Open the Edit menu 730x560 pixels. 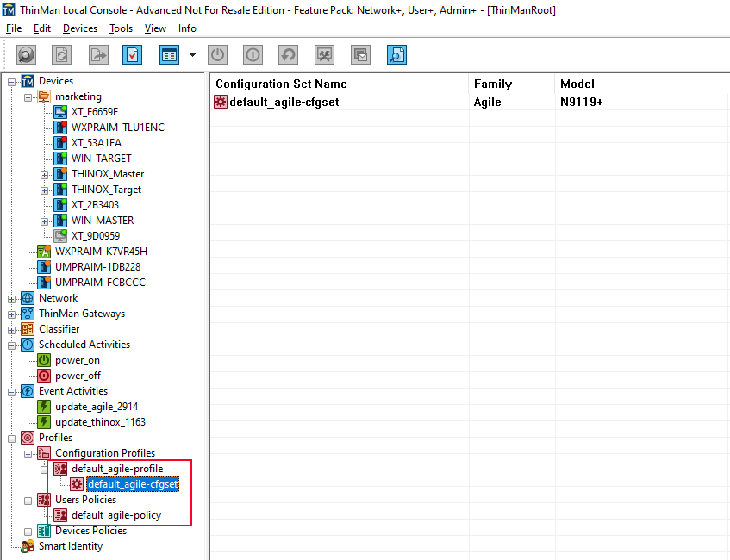click(42, 28)
